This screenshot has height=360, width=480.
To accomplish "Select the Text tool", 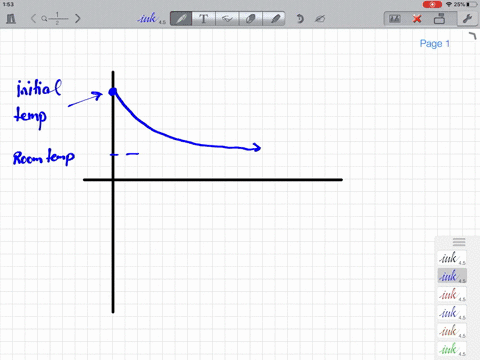I will [204, 19].
